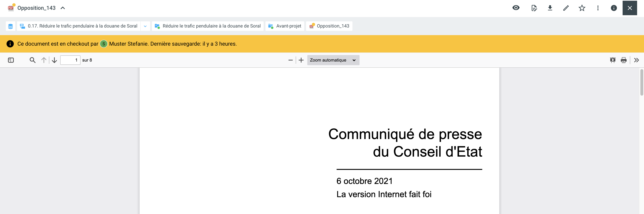Go to next page arrow
644x214 pixels.
click(54, 60)
